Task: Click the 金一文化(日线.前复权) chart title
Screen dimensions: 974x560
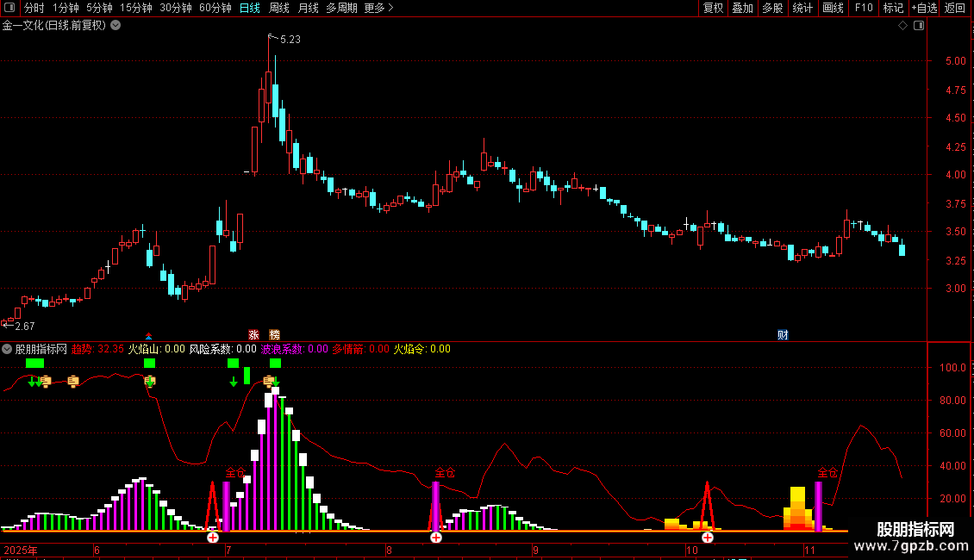Action: (54, 26)
